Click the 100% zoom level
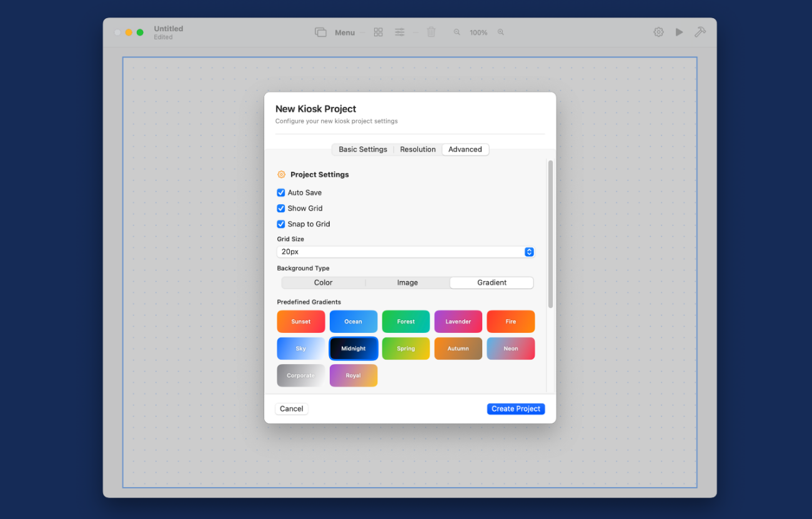Viewport: 812px width, 519px height. pyautogui.click(x=478, y=32)
